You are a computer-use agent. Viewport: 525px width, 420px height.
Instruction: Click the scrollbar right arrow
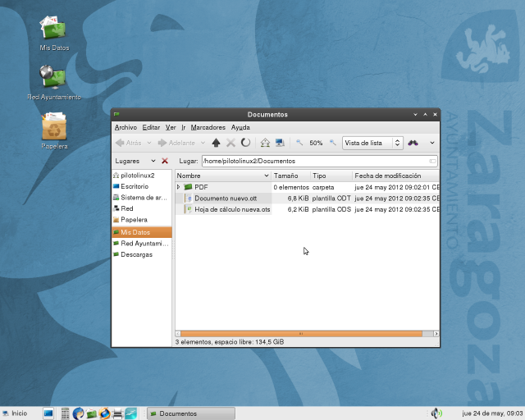[436, 334]
